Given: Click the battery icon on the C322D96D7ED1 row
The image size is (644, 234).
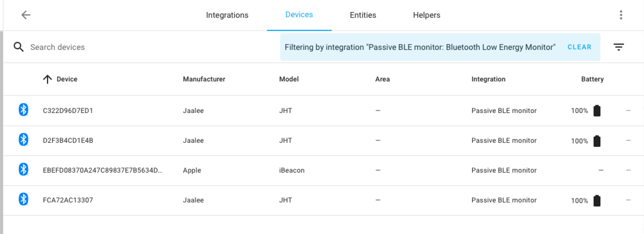Looking at the screenshot, I should 597,110.
